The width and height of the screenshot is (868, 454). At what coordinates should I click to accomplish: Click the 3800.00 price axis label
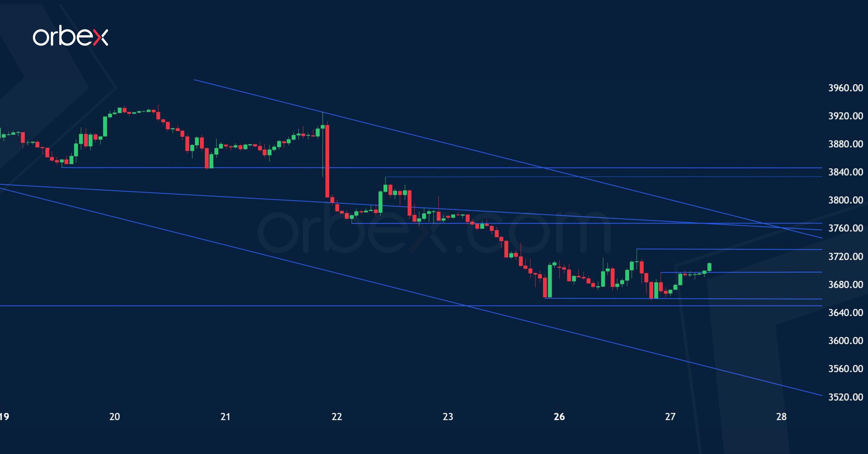click(845, 200)
